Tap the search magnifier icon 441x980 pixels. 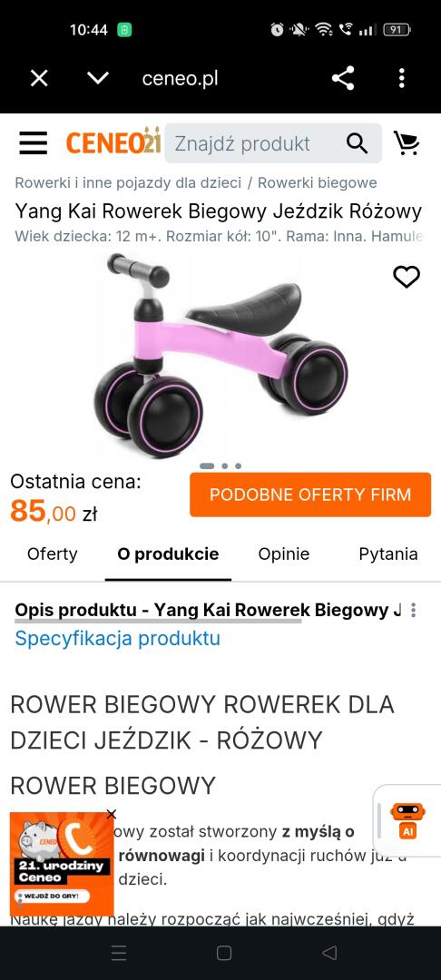click(357, 143)
